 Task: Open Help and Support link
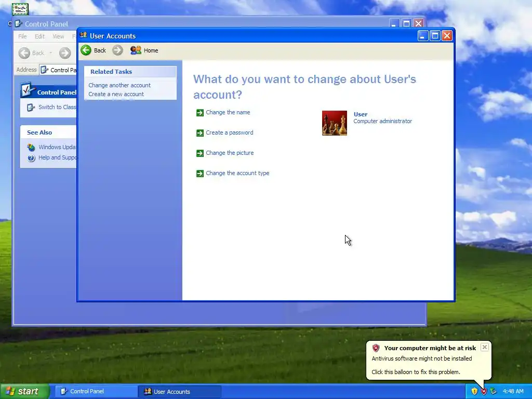pyautogui.click(x=57, y=157)
